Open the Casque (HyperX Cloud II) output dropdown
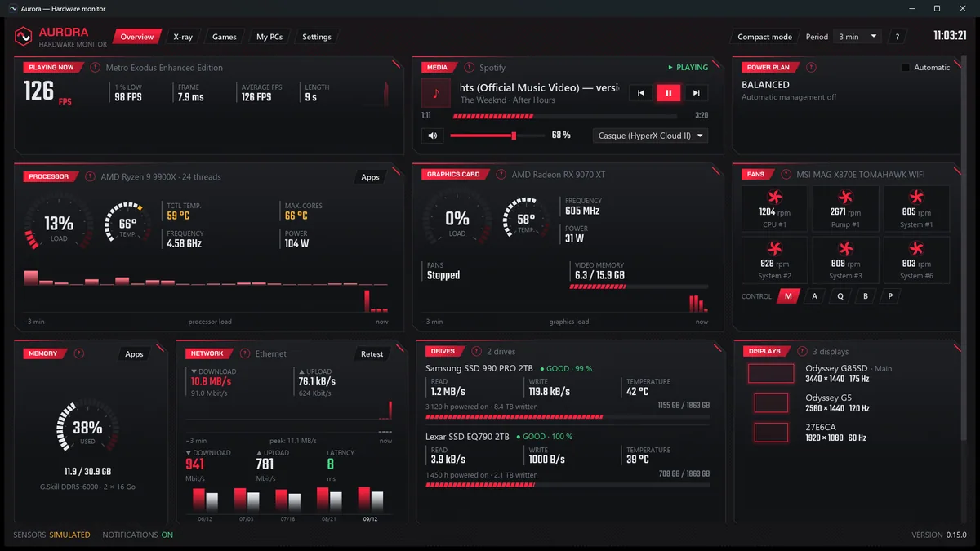Image resolution: width=980 pixels, height=551 pixels. (650, 136)
